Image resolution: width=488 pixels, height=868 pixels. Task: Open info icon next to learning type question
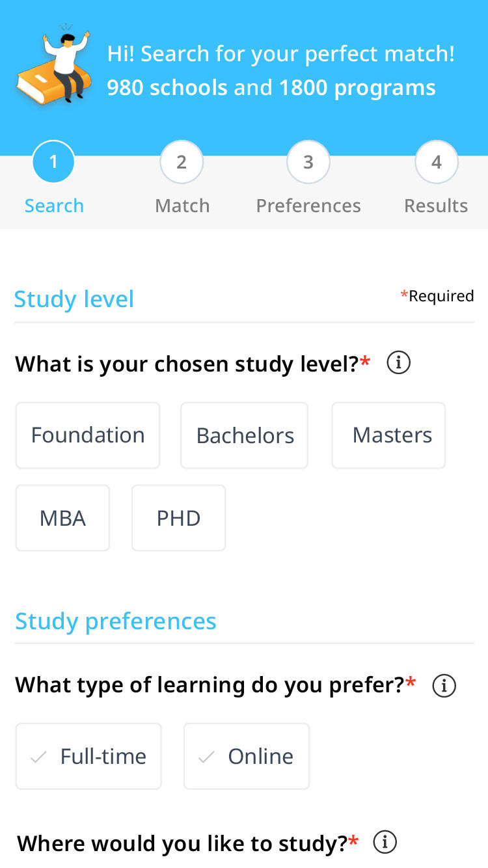[x=444, y=685]
